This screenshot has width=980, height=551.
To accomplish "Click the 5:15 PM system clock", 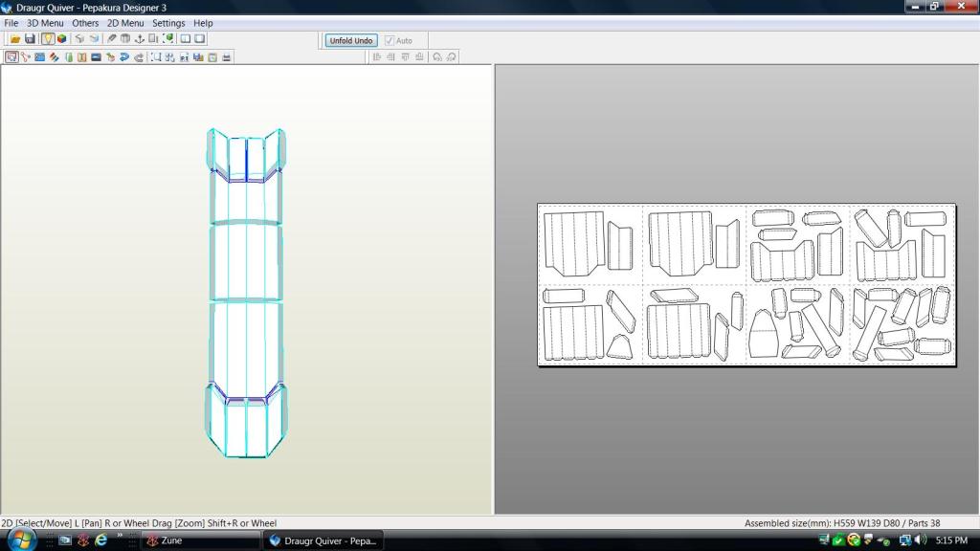I will tap(951, 540).
